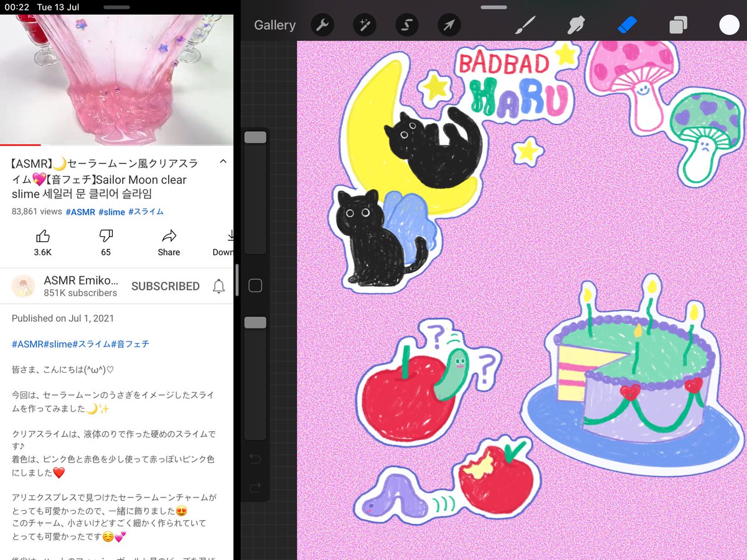
Task: Share the YouTube video
Action: [169, 236]
